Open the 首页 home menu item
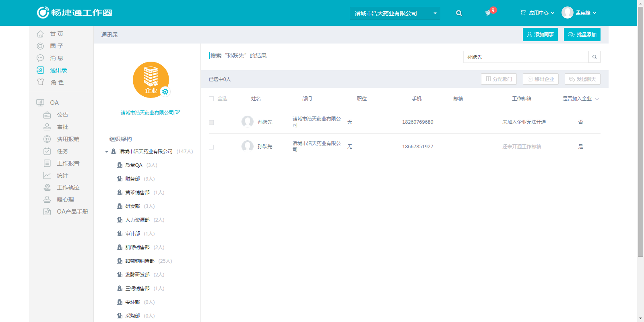 tap(56, 34)
